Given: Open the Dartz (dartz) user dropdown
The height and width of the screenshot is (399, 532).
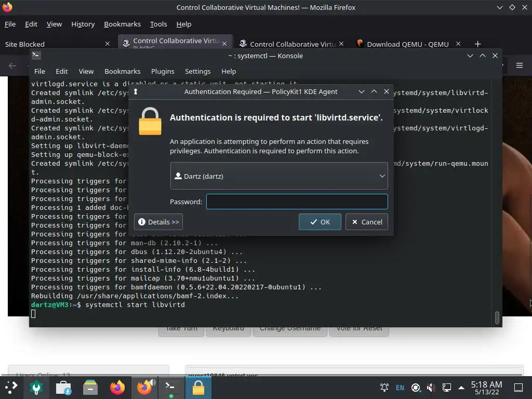Looking at the screenshot, I should [279, 176].
